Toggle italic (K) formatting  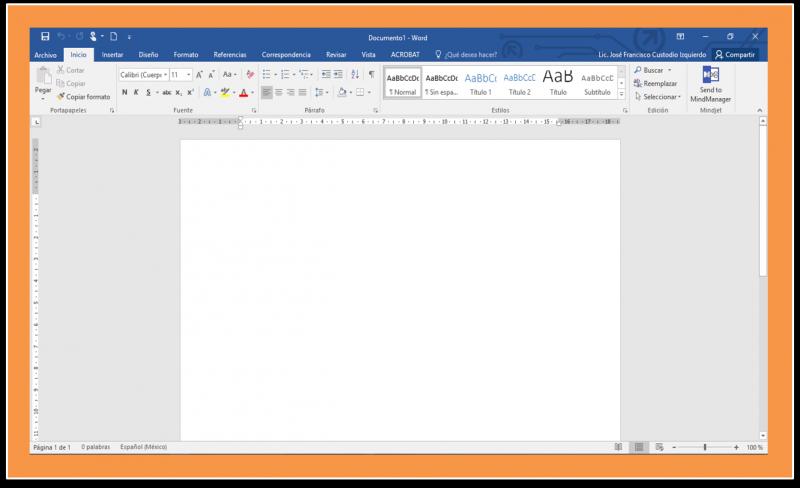click(135, 92)
